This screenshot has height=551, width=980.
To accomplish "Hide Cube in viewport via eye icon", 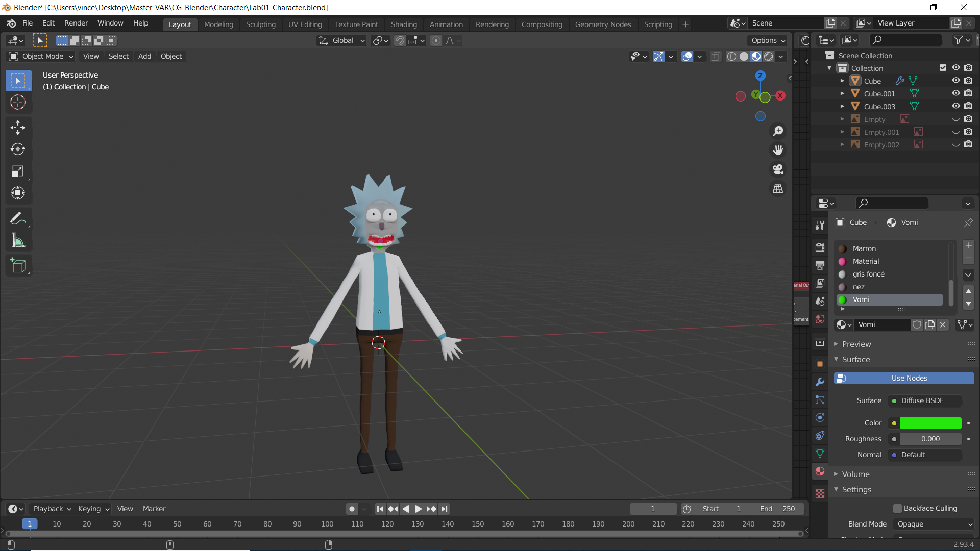I will 955,81.
